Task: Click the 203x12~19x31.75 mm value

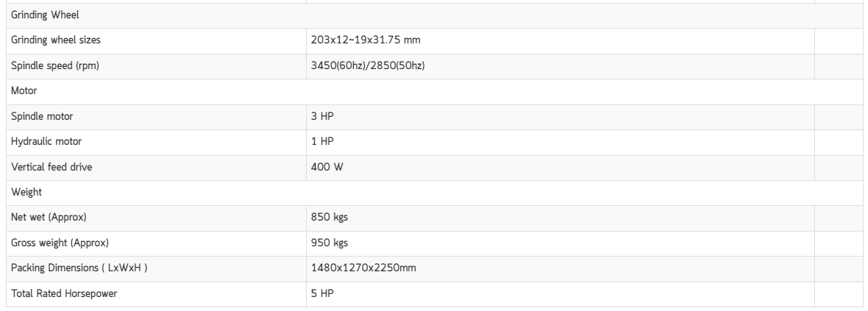Action: coord(366,40)
